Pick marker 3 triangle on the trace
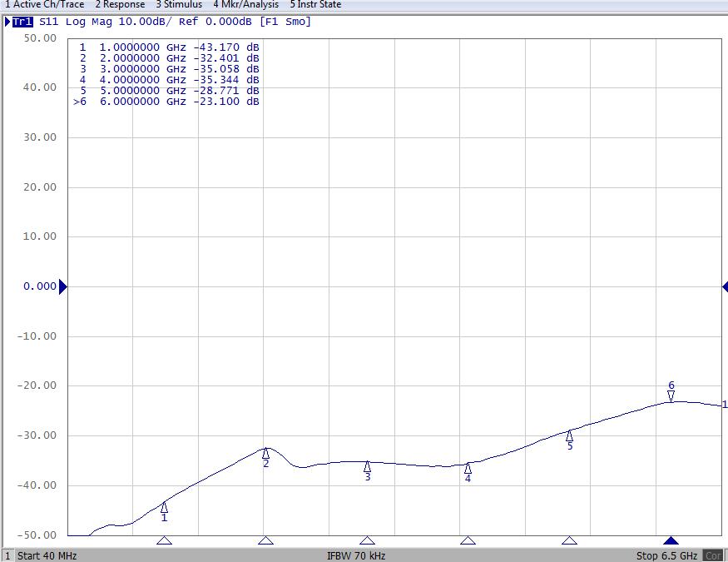This screenshot has height=562, width=728. coord(367,466)
